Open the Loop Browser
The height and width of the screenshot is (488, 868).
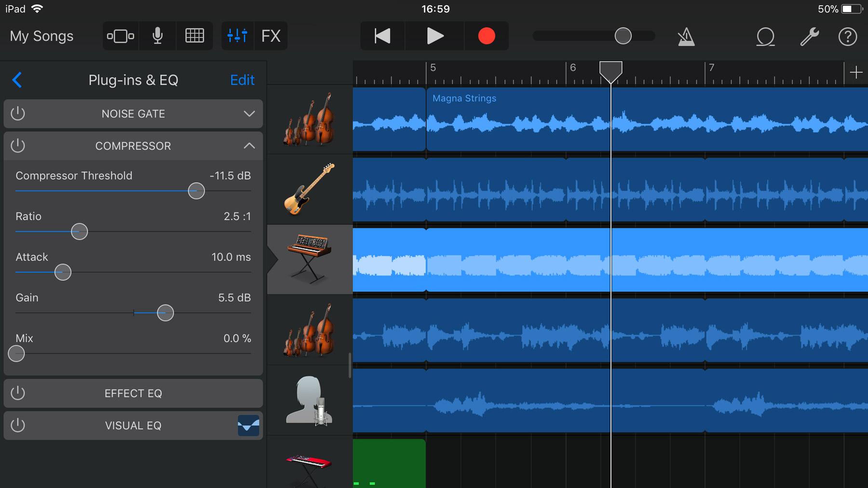click(766, 36)
